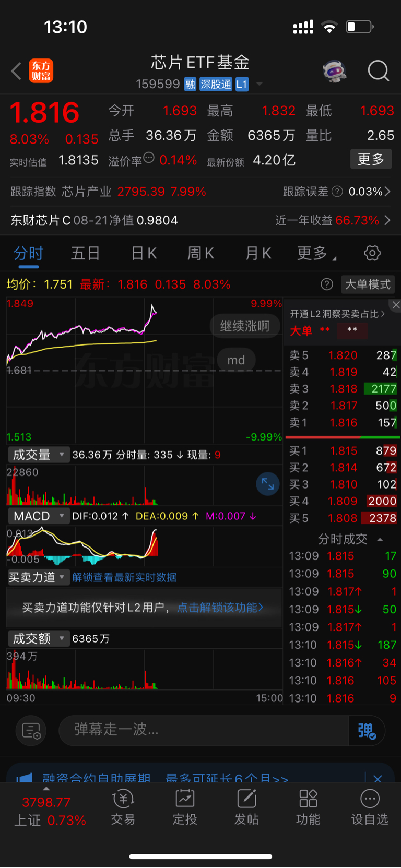401x868 pixels.
Task: Select 买4 price 1.809 row
Action: (x=343, y=501)
